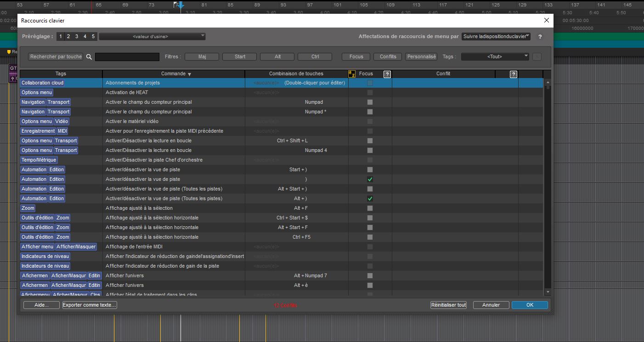Screen dimensions: 644x342
Task: Click the search magnifier icon
Action: (89, 56)
